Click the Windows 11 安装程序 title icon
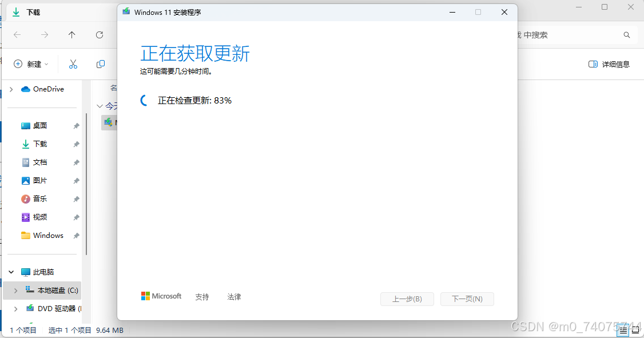This screenshot has width=644, height=338. point(126,12)
